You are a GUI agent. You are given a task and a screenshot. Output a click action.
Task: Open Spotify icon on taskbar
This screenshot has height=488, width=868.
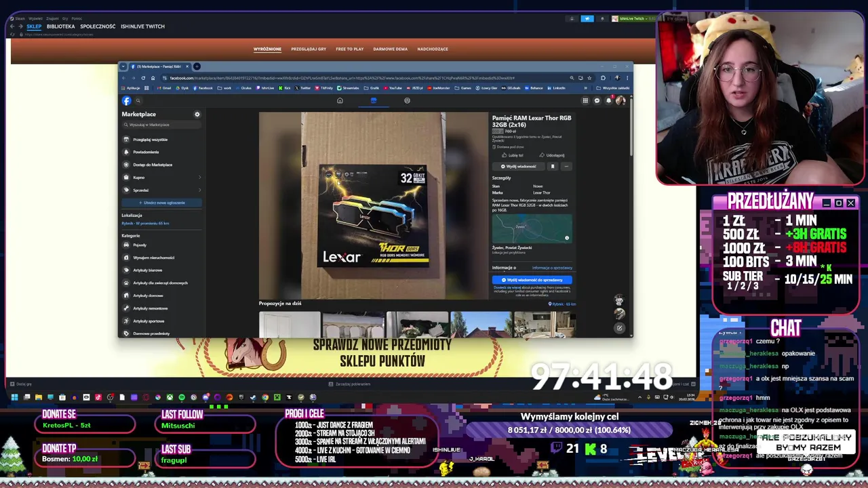pos(182,397)
